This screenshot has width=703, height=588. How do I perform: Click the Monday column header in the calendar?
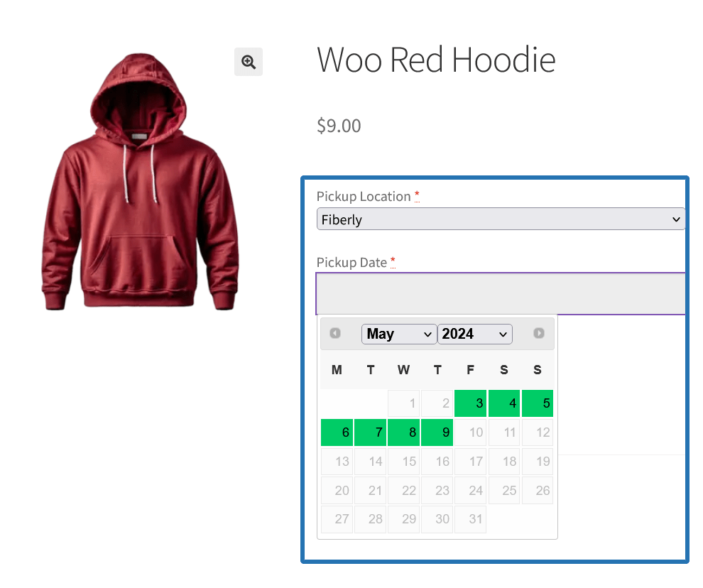(x=337, y=369)
